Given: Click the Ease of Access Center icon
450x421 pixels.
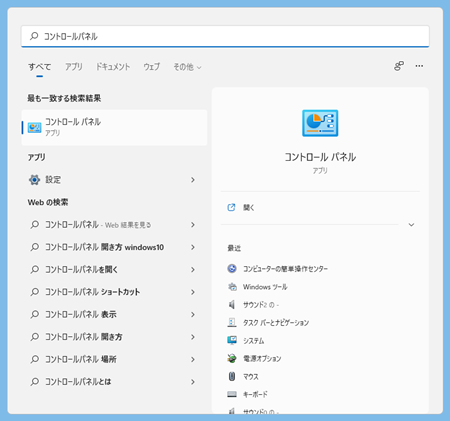Looking at the screenshot, I should tap(232, 268).
